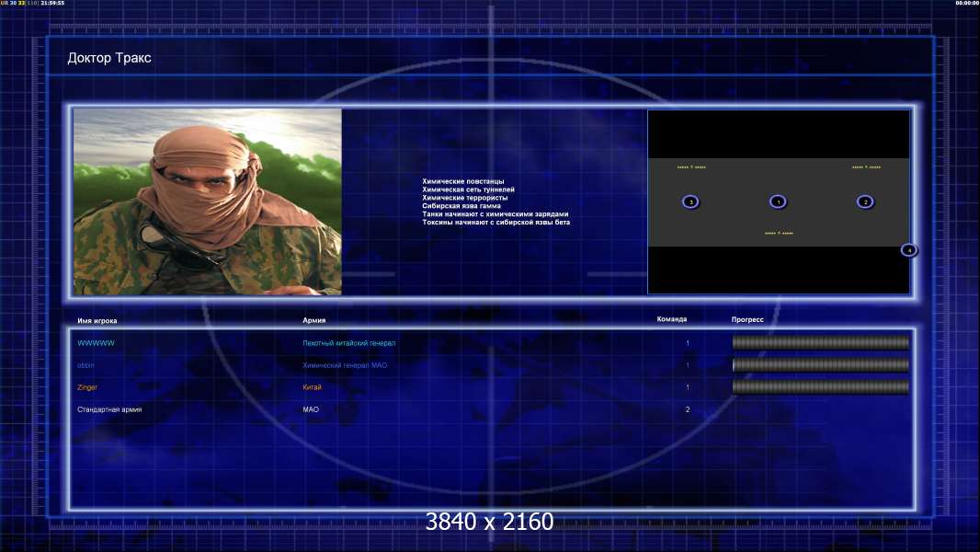The image size is (980, 552).
Task: Click start position marker 1 on the minimap
Action: point(778,201)
